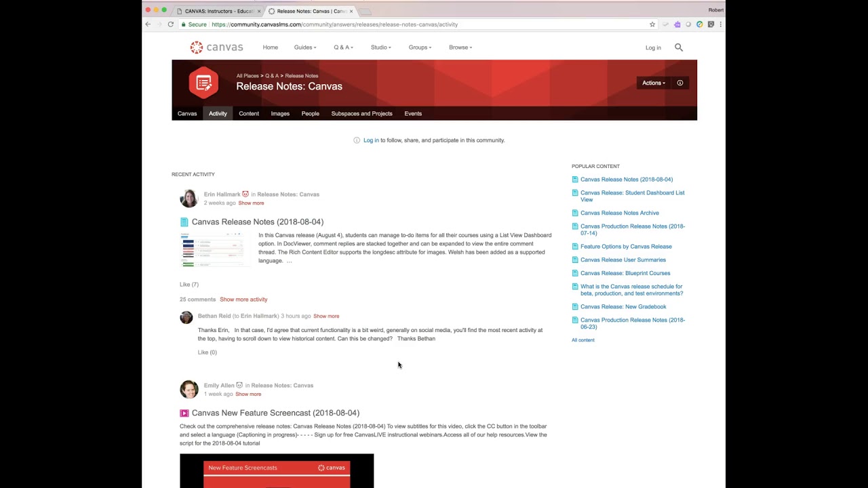Viewport: 868px width, 488px height.
Task: Switch to the People tab
Action: [x=310, y=114]
